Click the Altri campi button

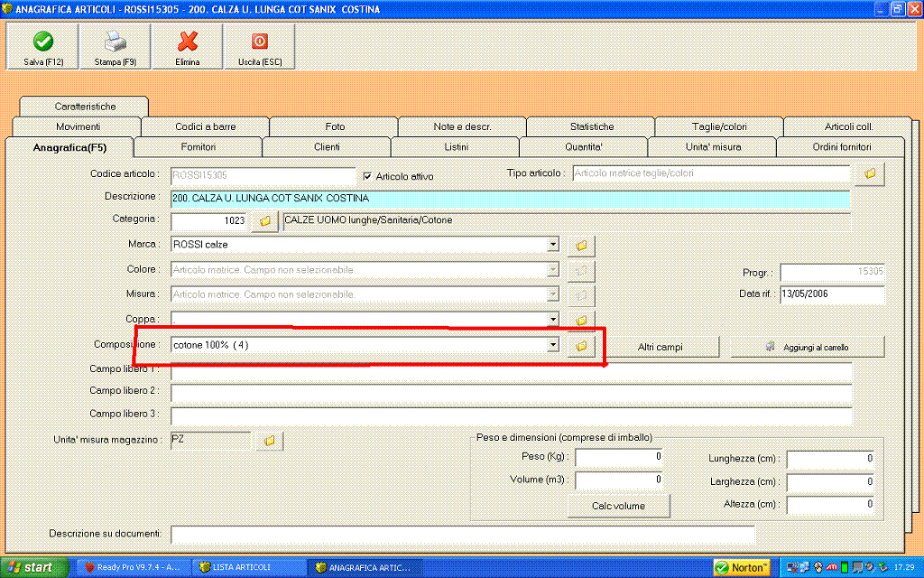[660, 348]
